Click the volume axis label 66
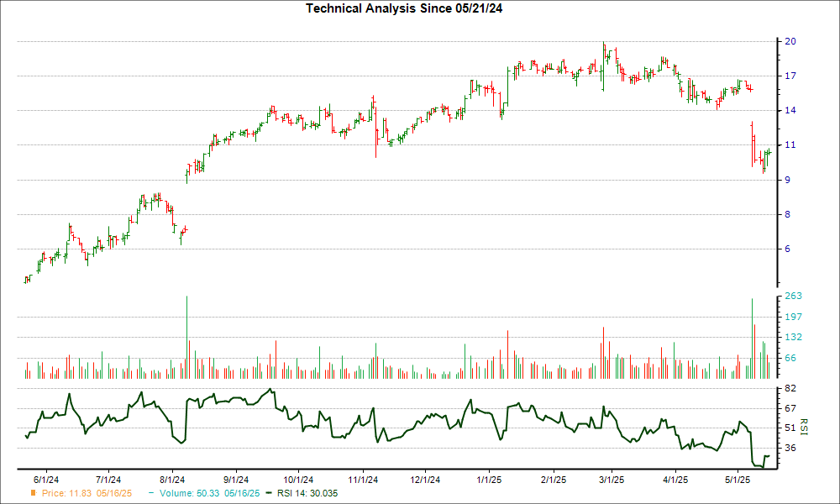 [x=790, y=358]
